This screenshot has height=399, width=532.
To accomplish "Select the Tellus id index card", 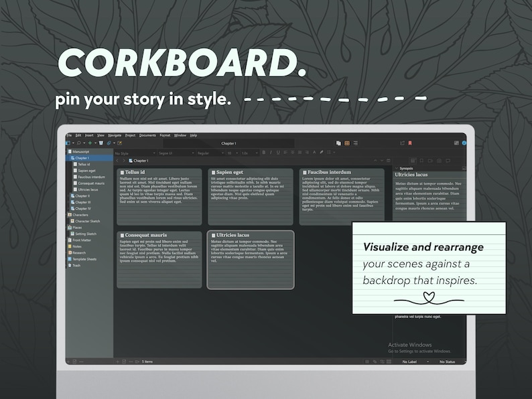I will point(159,197).
